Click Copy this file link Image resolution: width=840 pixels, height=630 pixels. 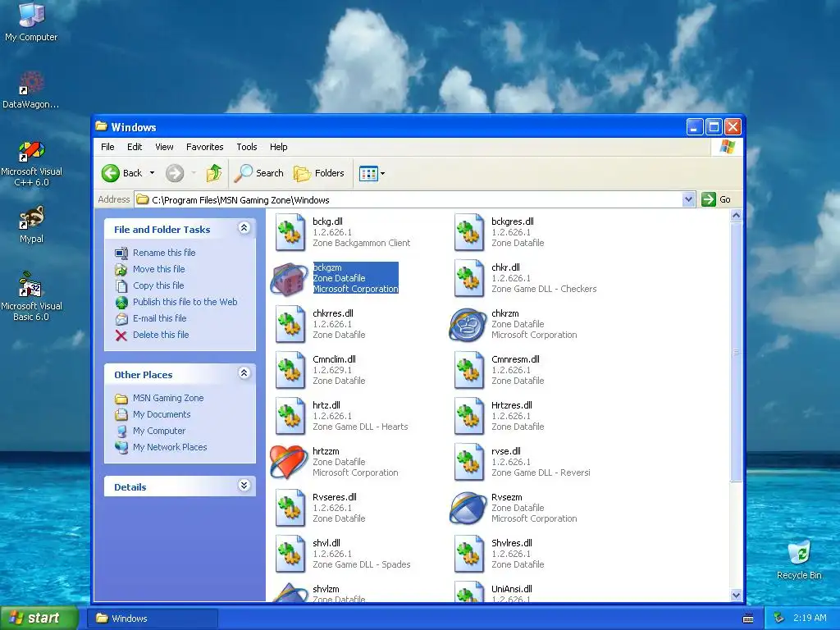tap(158, 285)
